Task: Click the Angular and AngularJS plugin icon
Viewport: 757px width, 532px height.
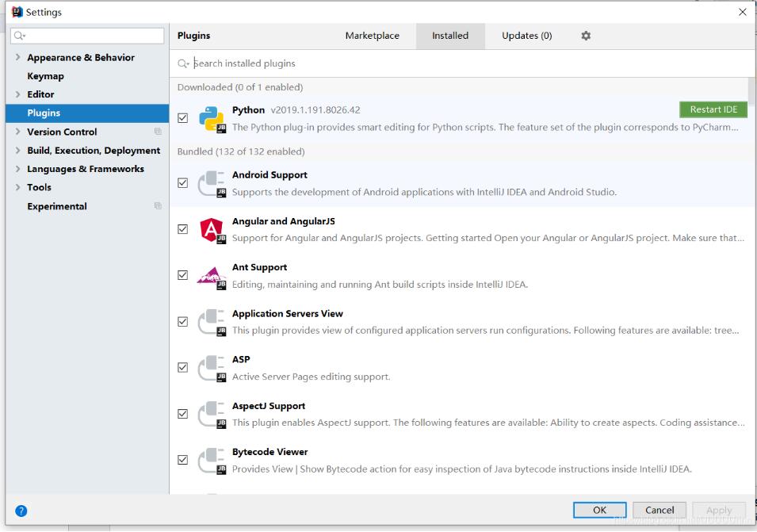Action: tap(212, 229)
